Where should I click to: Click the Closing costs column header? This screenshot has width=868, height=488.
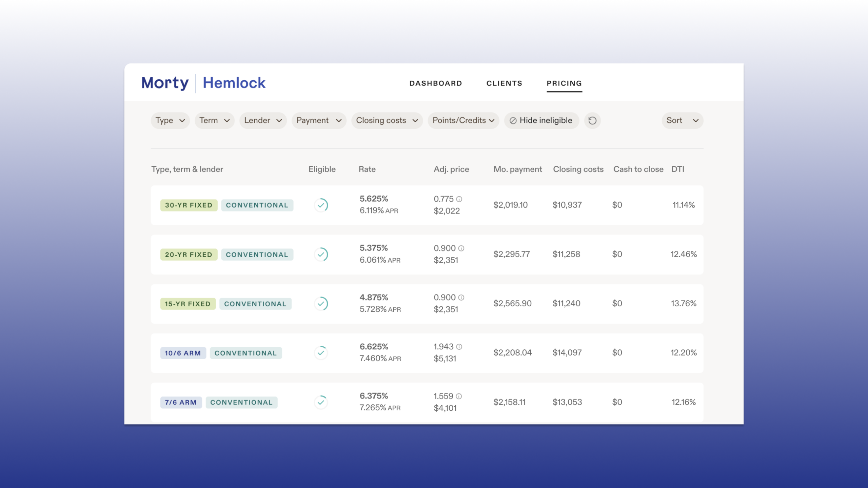[578, 169]
